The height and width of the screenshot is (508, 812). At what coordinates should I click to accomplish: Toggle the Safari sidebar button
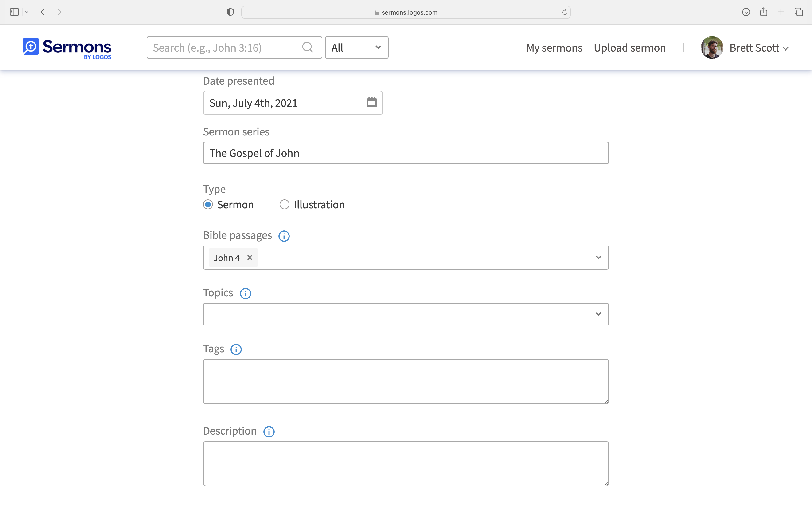(x=14, y=12)
